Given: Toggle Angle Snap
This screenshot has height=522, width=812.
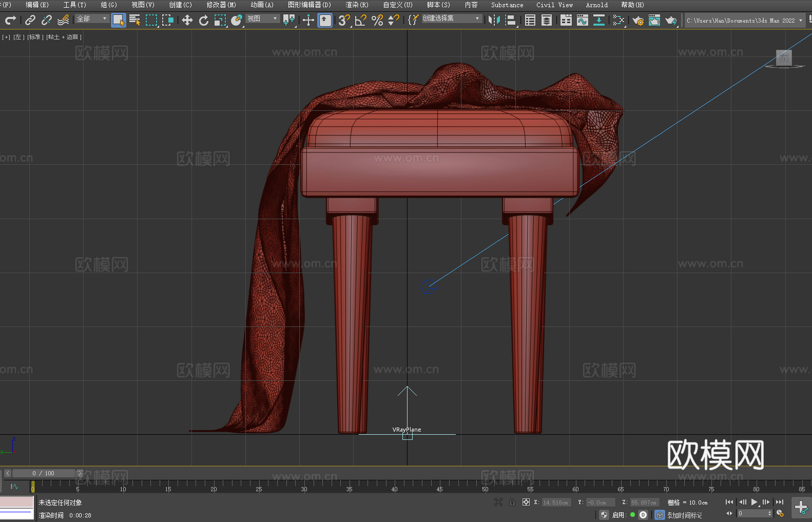Looking at the screenshot, I should 361,20.
